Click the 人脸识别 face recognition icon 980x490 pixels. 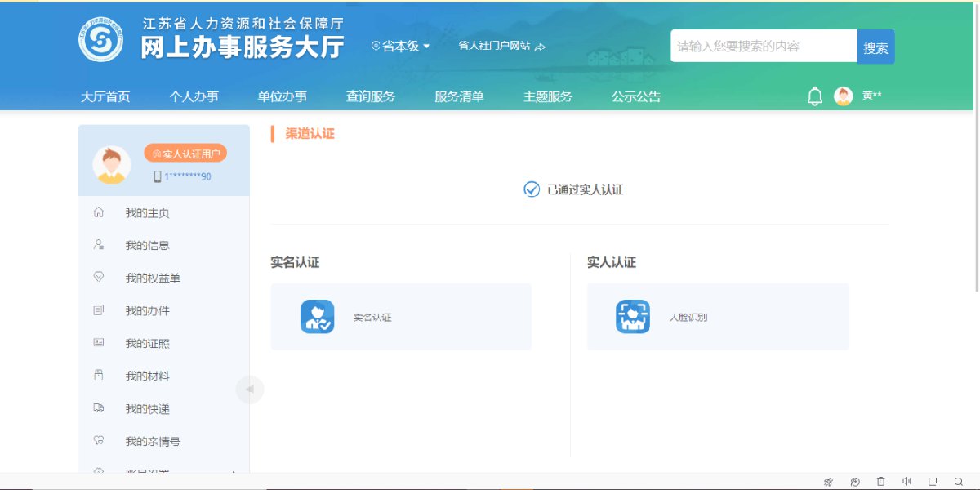coord(632,317)
